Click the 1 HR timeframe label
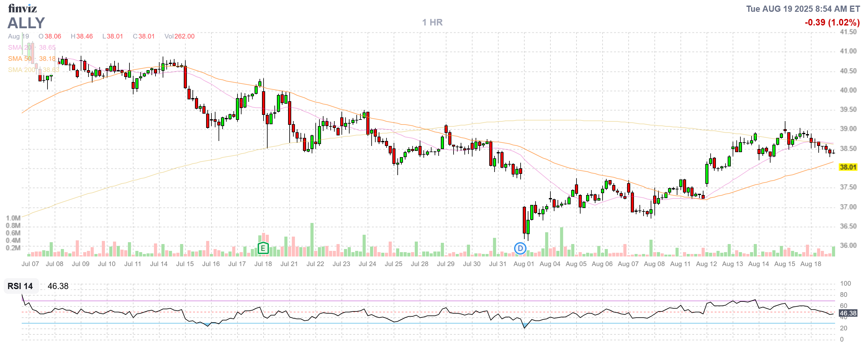The image size is (868, 349). (432, 22)
